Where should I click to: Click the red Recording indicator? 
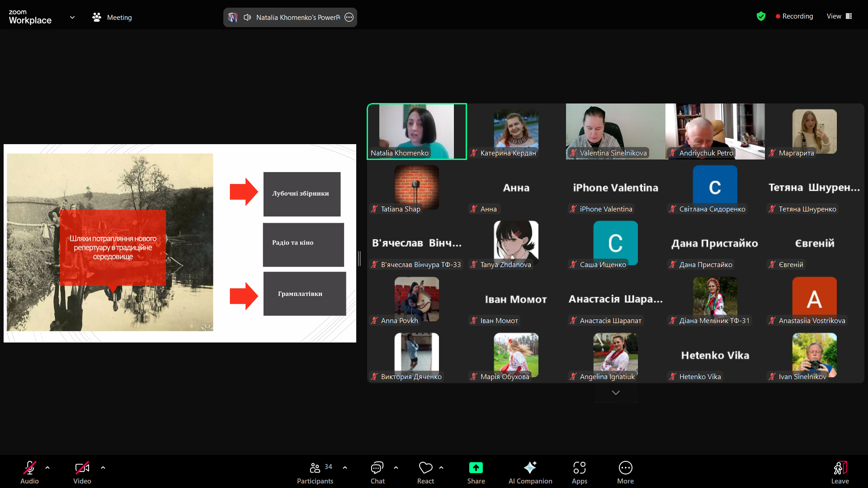[x=794, y=16]
